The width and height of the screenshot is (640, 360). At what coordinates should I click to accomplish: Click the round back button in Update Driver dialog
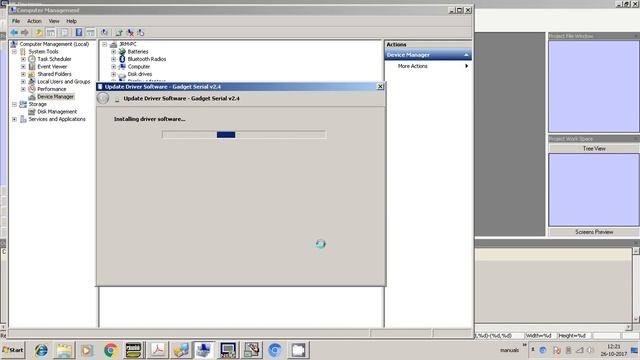[x=103, y=98]
